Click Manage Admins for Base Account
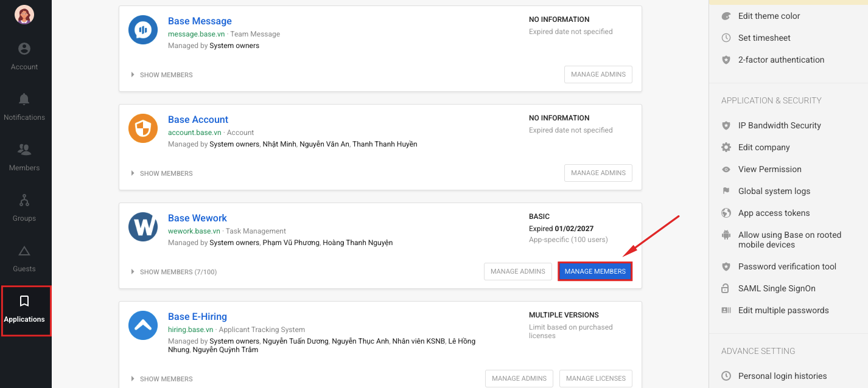The width and height of the screenshot is (868, 388). pyautogui.click(x=598, y=173)
